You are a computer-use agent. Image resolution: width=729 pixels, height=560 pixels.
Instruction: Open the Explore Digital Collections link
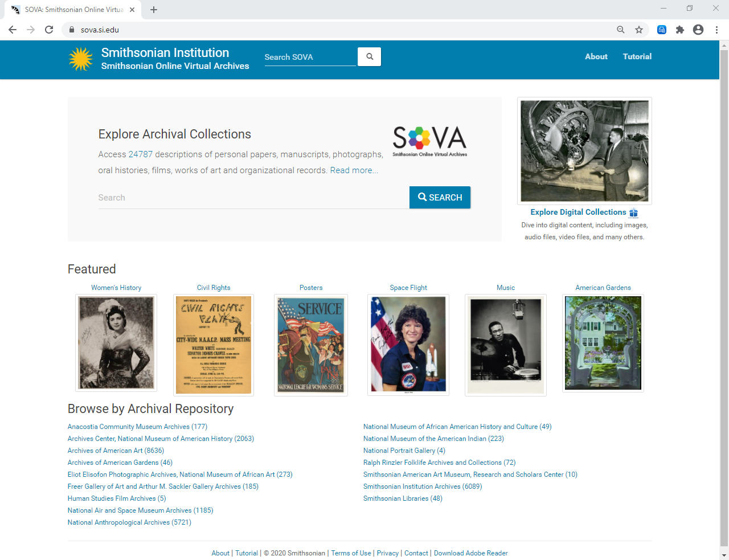coord(578,212)
